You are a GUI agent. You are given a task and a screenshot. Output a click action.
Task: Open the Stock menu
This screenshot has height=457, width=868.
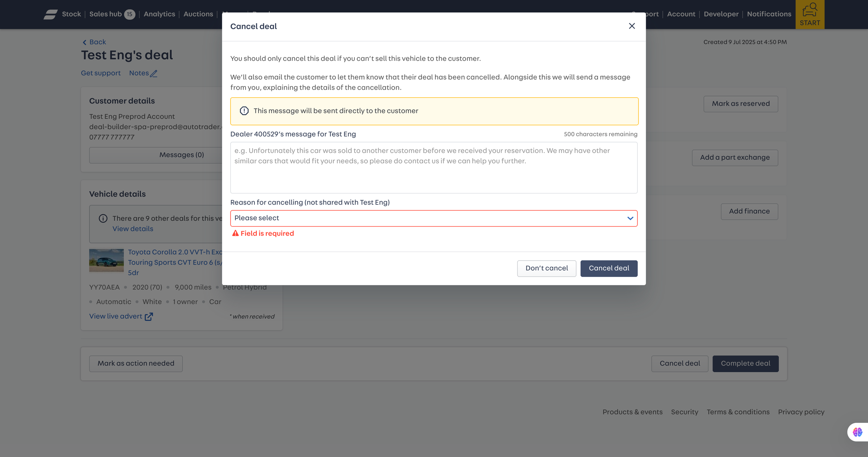[71, 14]
